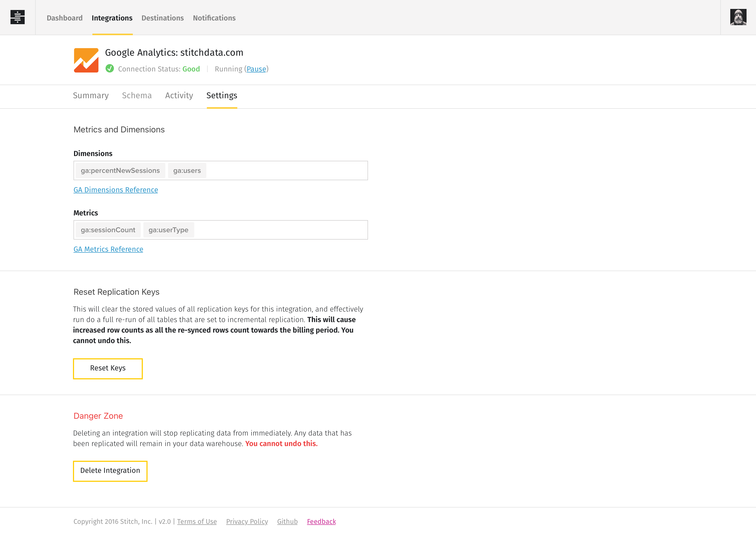Open the GA Metrics Reference link
Image resolution: width=756 pixels, height=538 pixels.
point(108,249)
